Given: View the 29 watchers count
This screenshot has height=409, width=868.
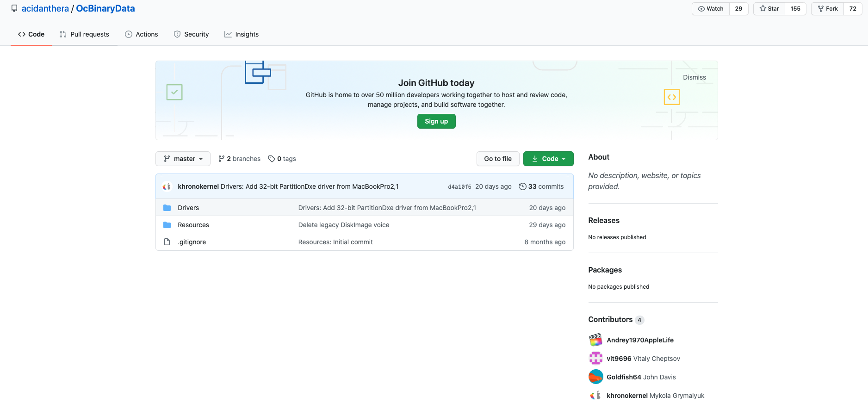Looking at the screenshot, I should [739, 9].
